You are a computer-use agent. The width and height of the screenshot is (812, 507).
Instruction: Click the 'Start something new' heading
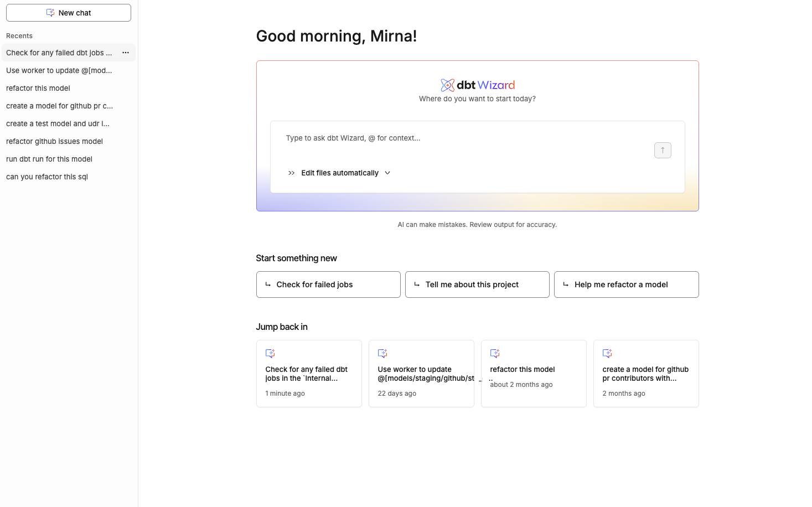(x=296, y=258)
